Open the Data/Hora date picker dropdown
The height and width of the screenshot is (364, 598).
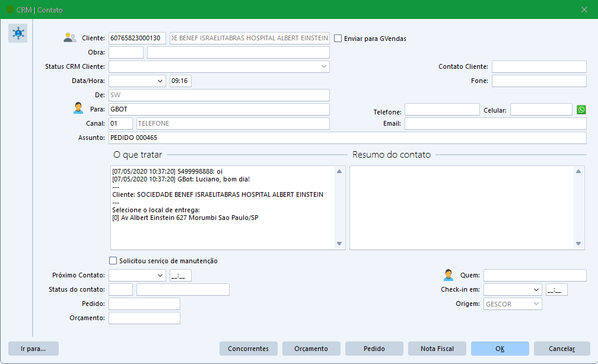point(160,81)
